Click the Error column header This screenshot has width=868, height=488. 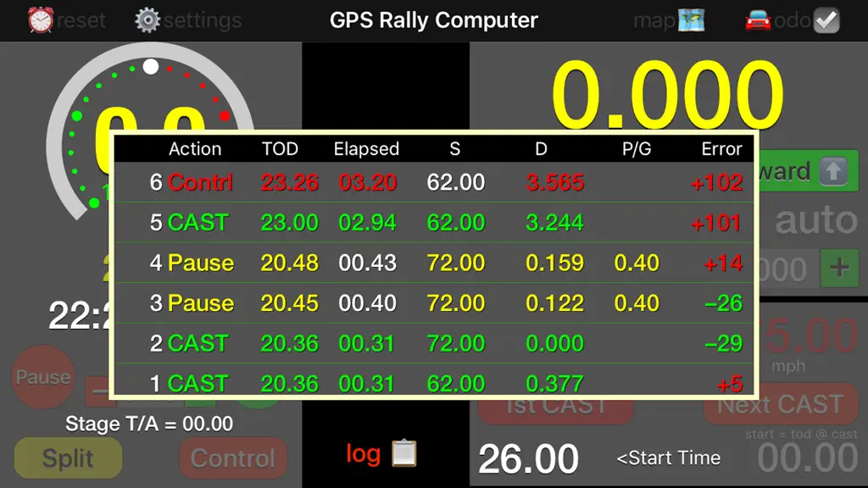(721, 149)
